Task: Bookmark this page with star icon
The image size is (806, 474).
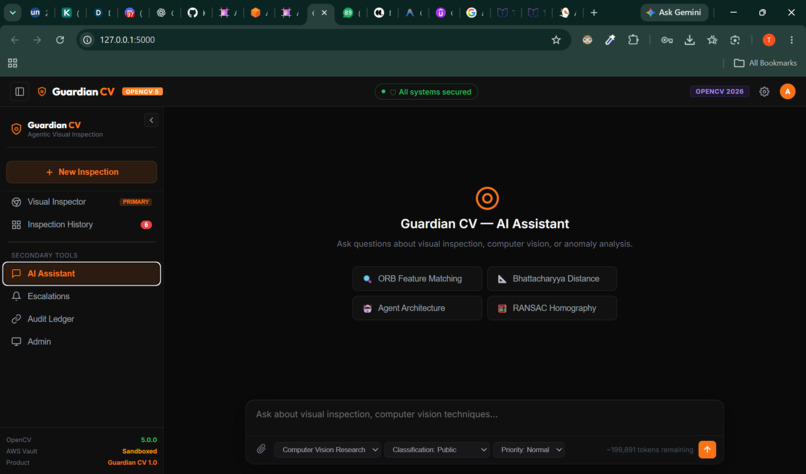Action: pyautogui.click(x=556, y=40)
